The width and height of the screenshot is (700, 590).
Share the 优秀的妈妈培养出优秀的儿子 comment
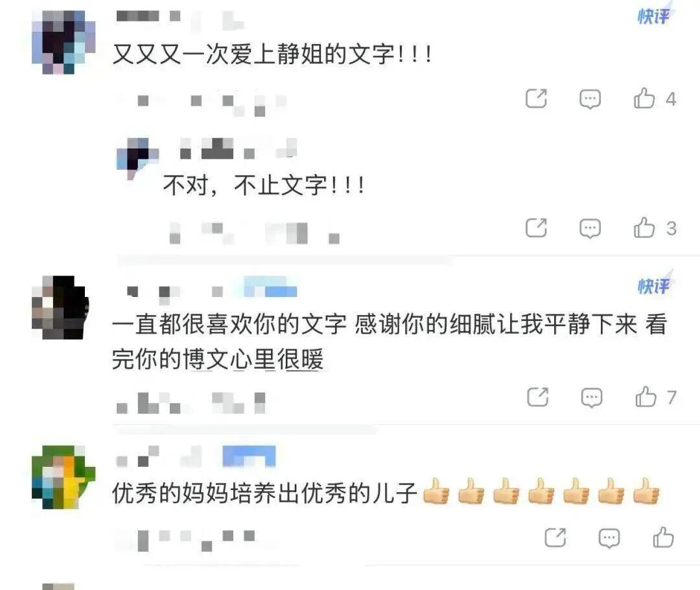[555, 537]
